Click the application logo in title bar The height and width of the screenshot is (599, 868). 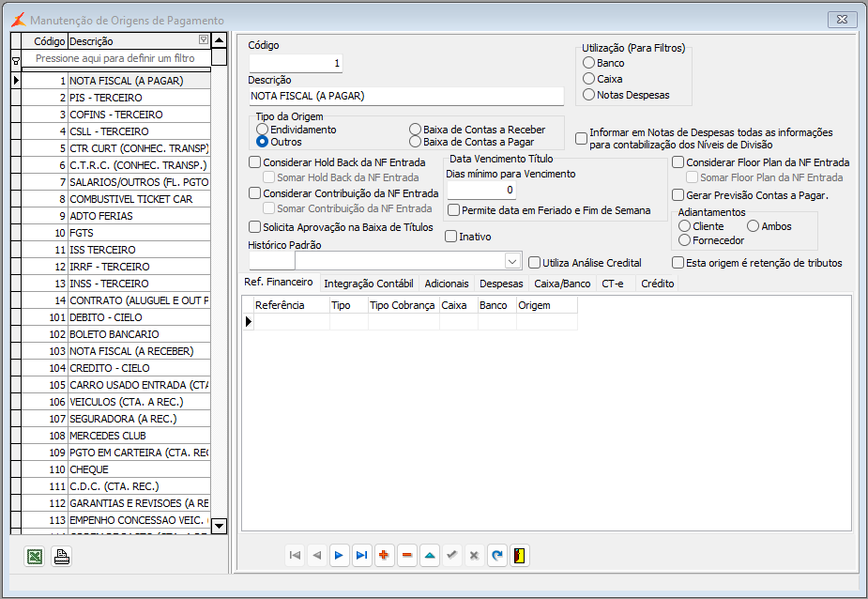coord(18,20)
